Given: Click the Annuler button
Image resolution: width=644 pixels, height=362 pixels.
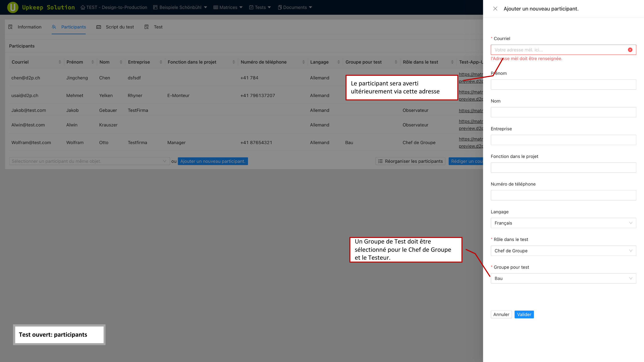Looking at the screenshot, I should point(501,314).
